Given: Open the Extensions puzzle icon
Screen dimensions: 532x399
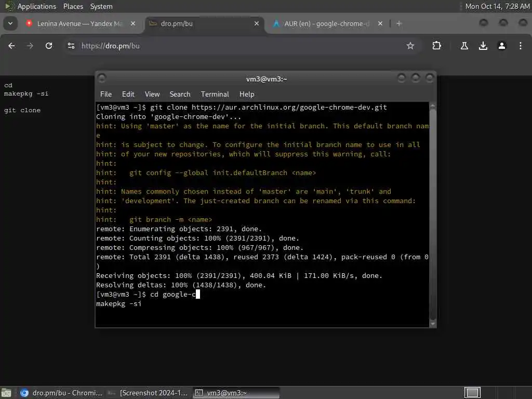Looking at the screenshot, I should [x=436, y=46].
